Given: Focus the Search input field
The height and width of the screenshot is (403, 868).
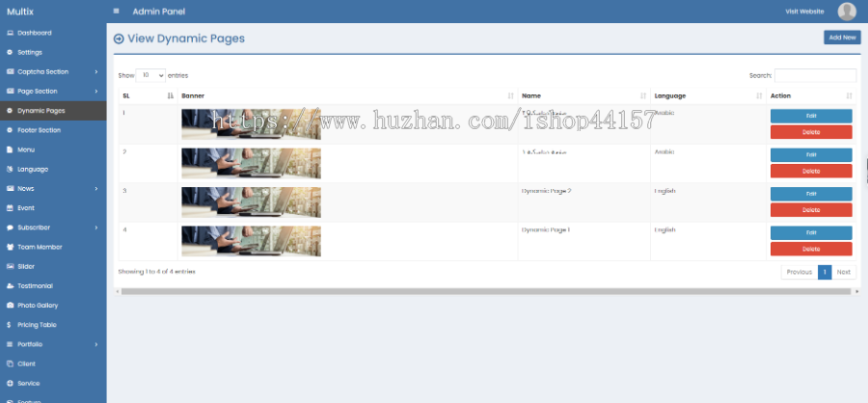Looking at the screenshot, I should coord(815,75).
